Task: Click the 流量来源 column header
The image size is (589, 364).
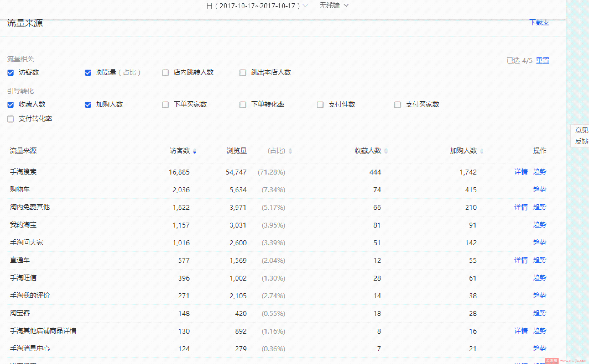Action: (23, 151)
